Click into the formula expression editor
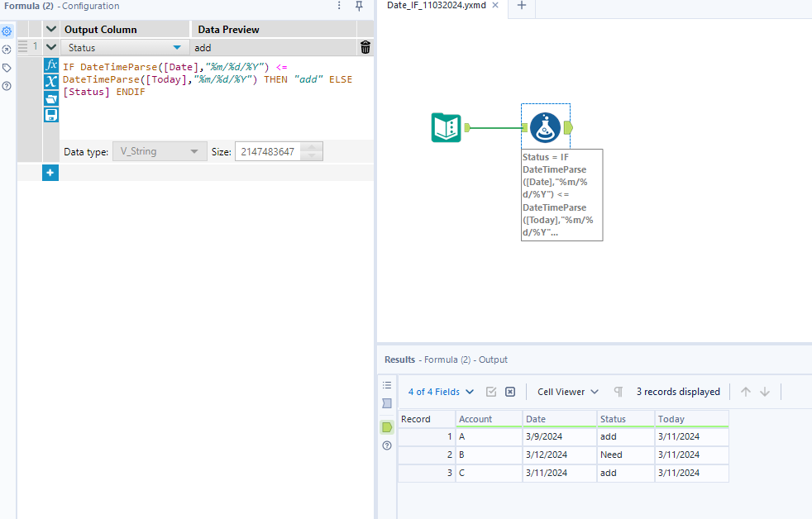The width and height of the screenshot is (812, 519). [217, 98]
